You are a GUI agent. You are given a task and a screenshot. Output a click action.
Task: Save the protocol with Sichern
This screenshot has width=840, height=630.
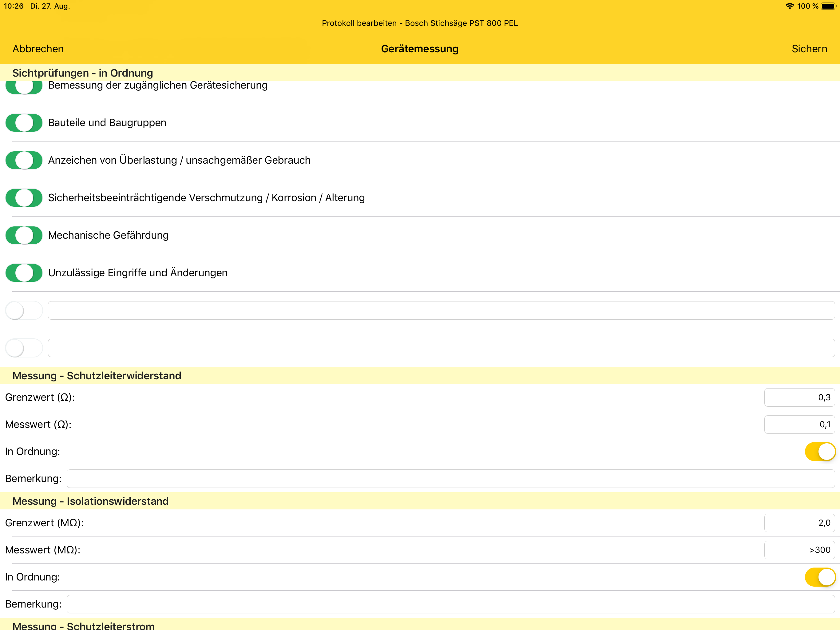click(809, 49)
